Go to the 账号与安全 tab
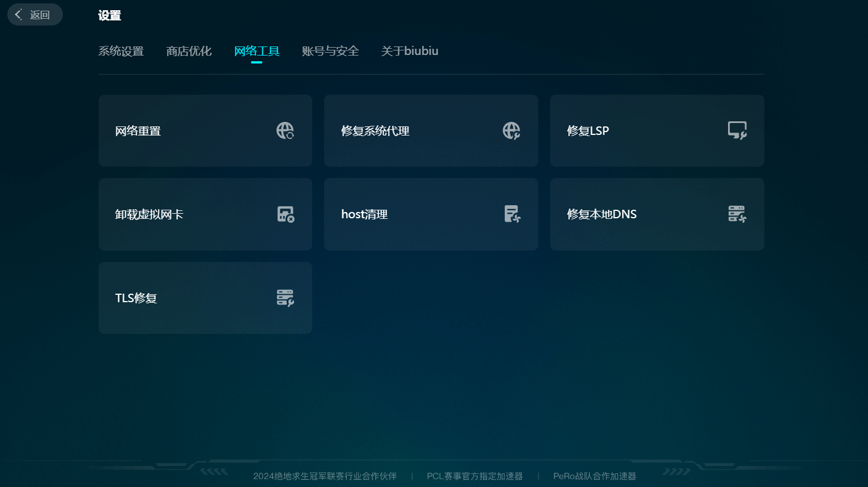Viewport: 868px width, 487px height. (330, 51)
